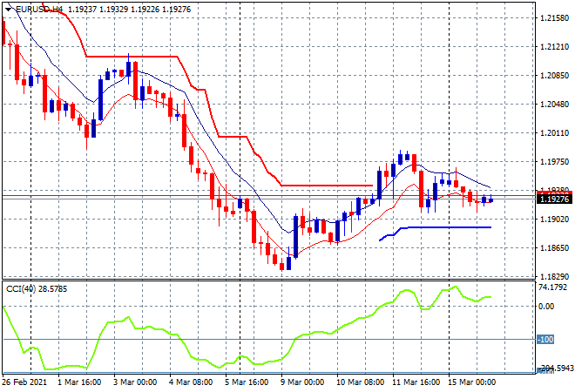Click the 11 Mar 16:00 time label

(416, 382)
